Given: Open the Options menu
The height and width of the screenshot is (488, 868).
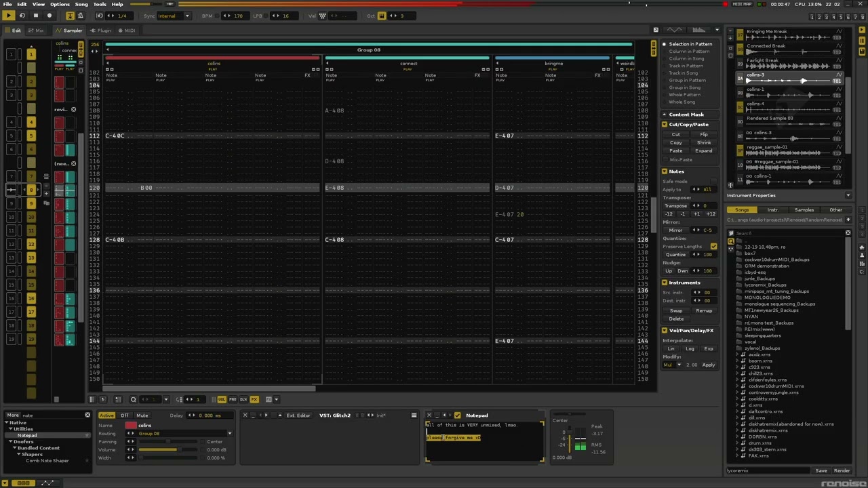Looking at the screenshot, I should (x=60, y=4).
